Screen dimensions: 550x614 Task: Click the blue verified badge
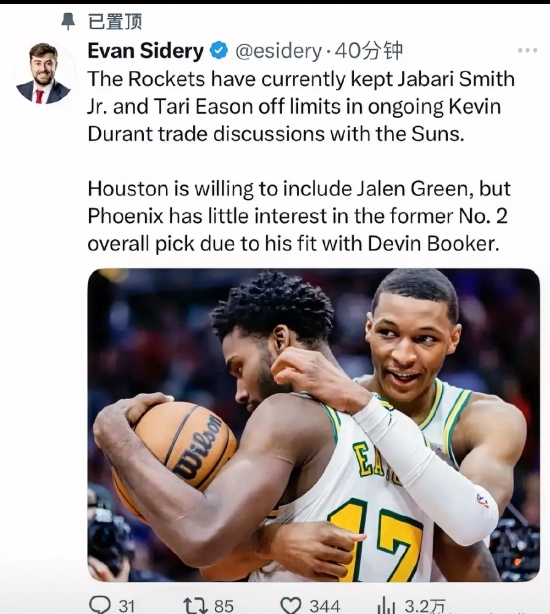[219, 50]
